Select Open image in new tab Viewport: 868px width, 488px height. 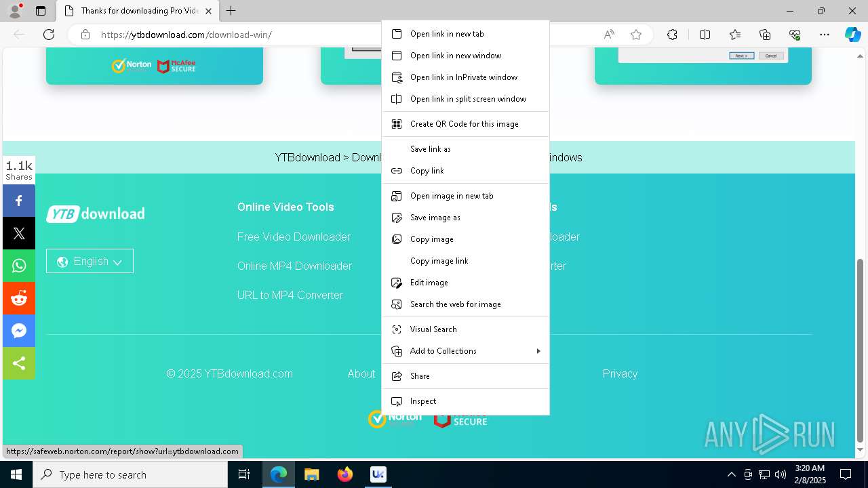[x=466, y=196]
